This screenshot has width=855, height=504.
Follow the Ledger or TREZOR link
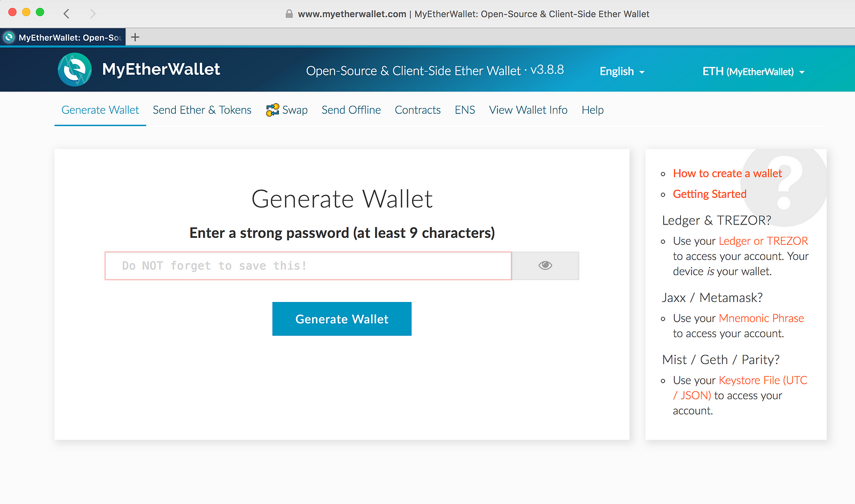763,241
